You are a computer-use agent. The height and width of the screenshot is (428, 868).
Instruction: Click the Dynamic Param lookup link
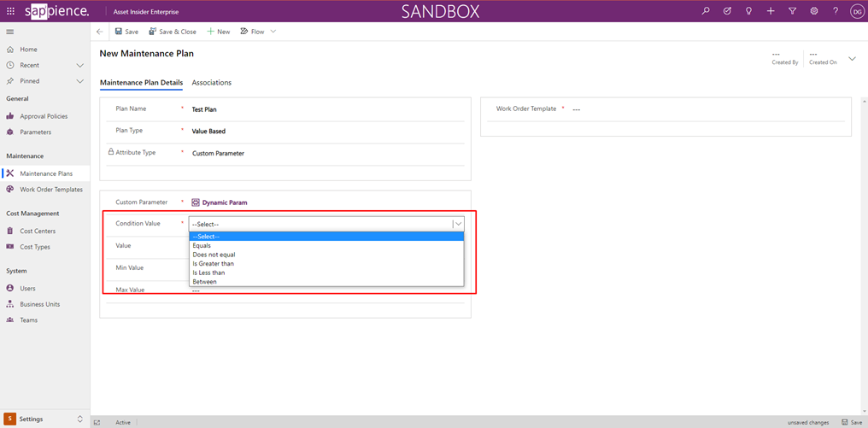(x=224, y=202)
